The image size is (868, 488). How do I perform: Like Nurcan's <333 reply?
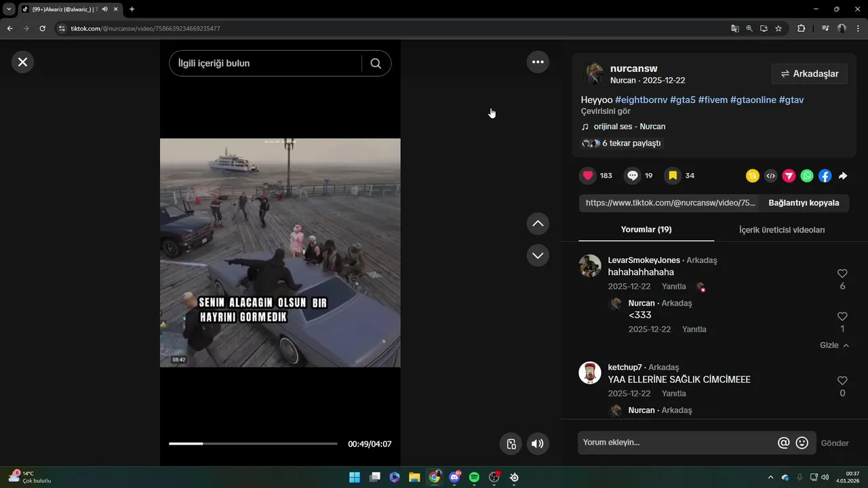[842, 317]
